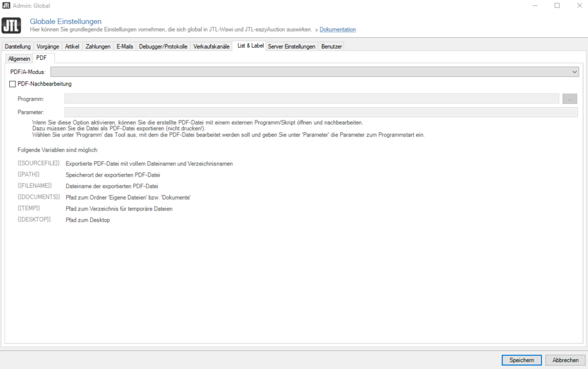Image resolution: width=588 pixels, height=369 pixels.
Task: Switch to the Darstellung tab
Action: [18, 46]
